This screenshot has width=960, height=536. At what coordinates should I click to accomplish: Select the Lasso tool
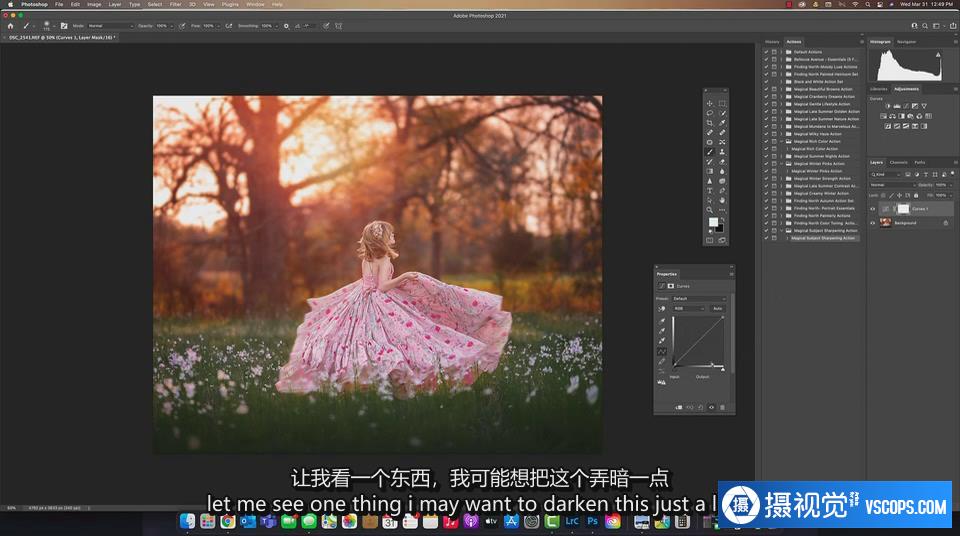pyautogui.click(x=710, y=113)
